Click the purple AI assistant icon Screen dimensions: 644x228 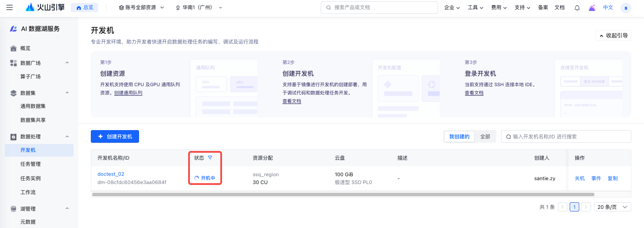pos(592,7)
